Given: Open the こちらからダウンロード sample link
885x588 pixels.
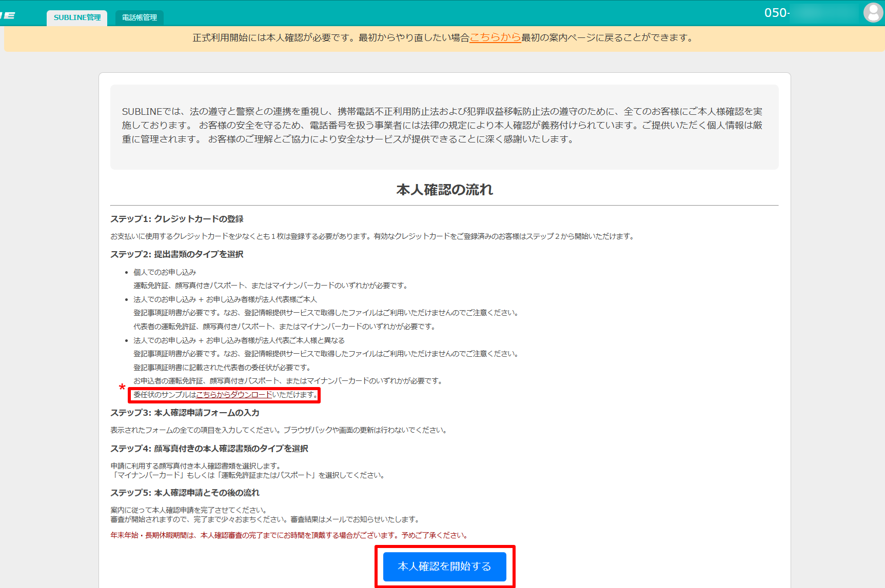Looking at the screenshot, I should click(x=234, y=395).
